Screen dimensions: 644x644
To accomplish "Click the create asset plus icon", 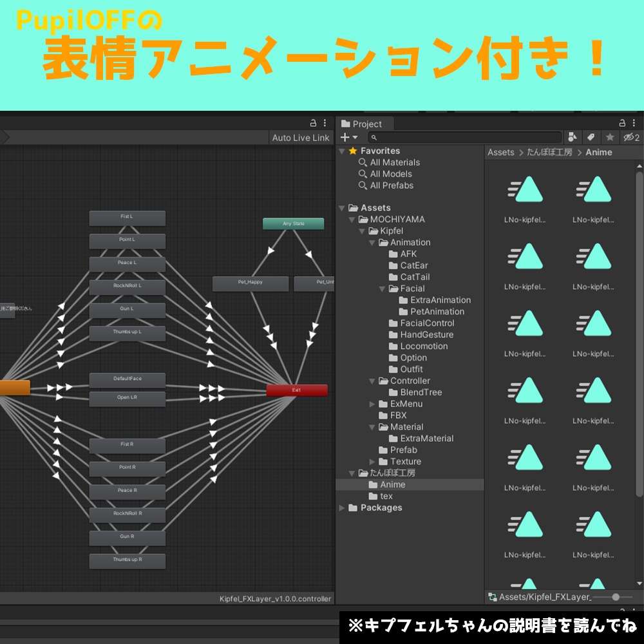I will (345, 137).
